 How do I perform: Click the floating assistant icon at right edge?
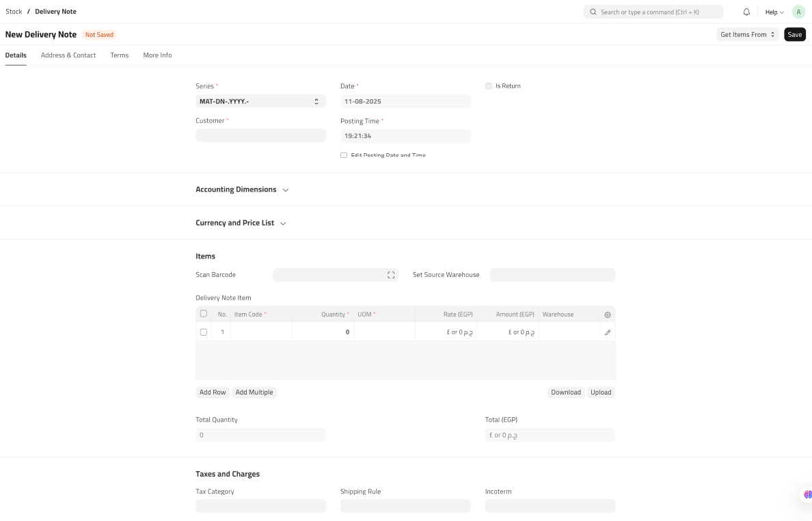[x=807, y=494]
